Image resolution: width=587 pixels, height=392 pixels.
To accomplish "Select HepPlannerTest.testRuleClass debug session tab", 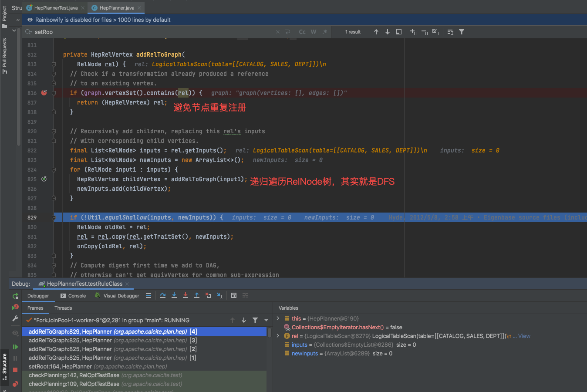I will point(84,284).
